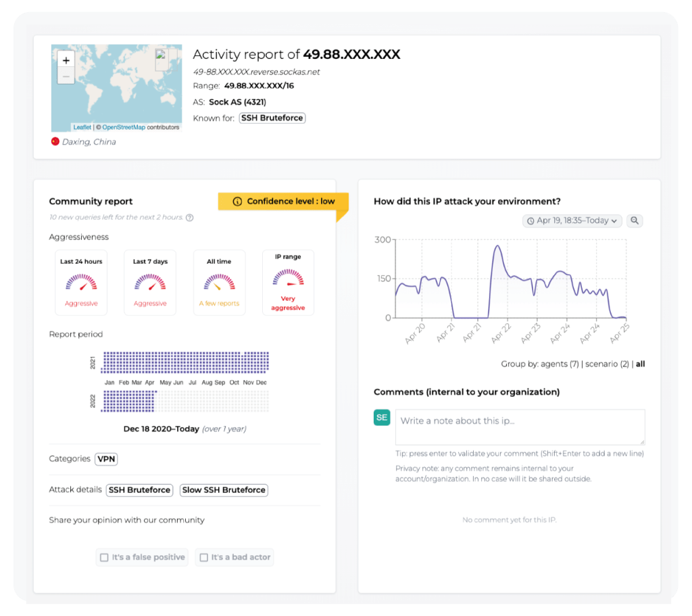Click the map zoom out minus button
The height and width of the screenshot is (616, 692).
[66, 76]
